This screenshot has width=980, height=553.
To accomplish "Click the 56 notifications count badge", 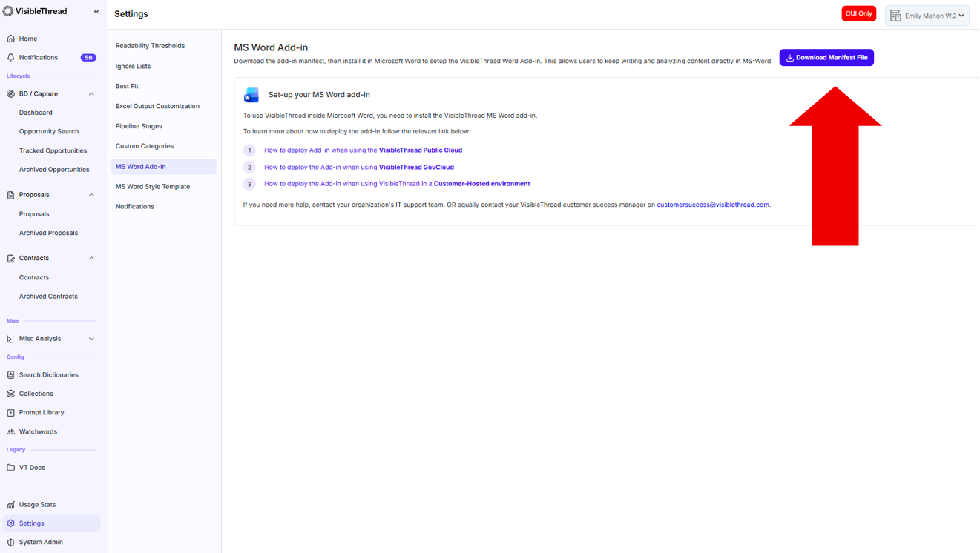I will [88, 58].
